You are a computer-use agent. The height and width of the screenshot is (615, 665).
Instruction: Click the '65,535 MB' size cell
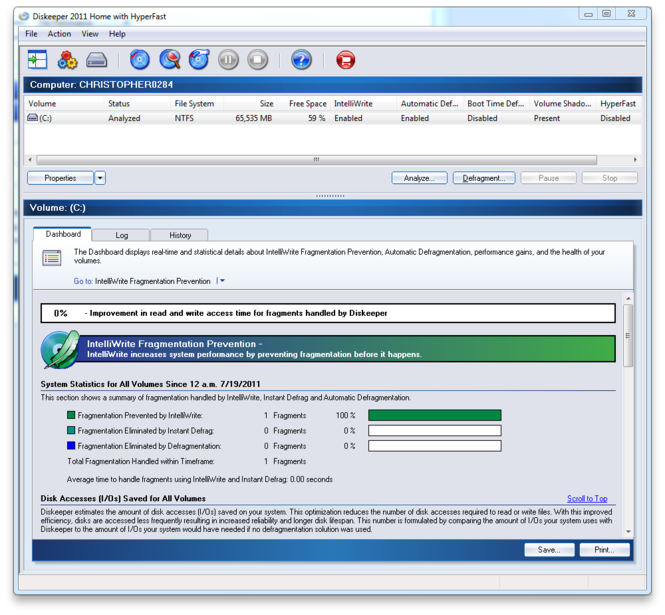[x=254, y=118]
